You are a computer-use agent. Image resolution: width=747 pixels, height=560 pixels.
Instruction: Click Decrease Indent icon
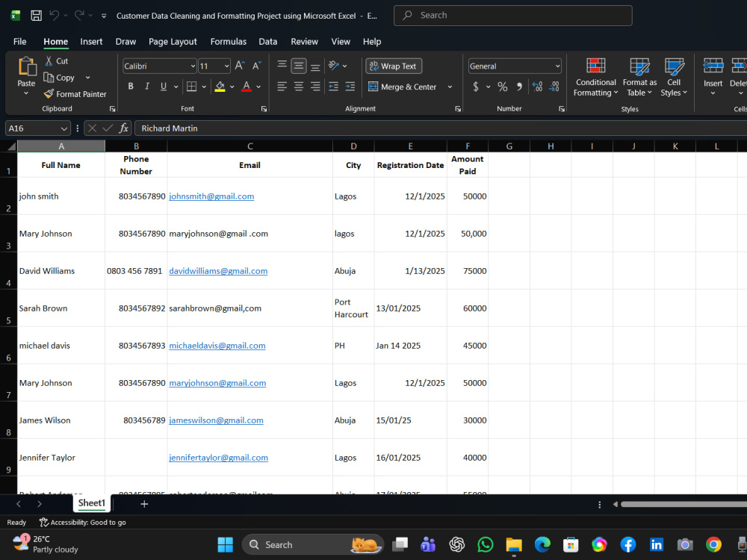click(x=333, y=87)
